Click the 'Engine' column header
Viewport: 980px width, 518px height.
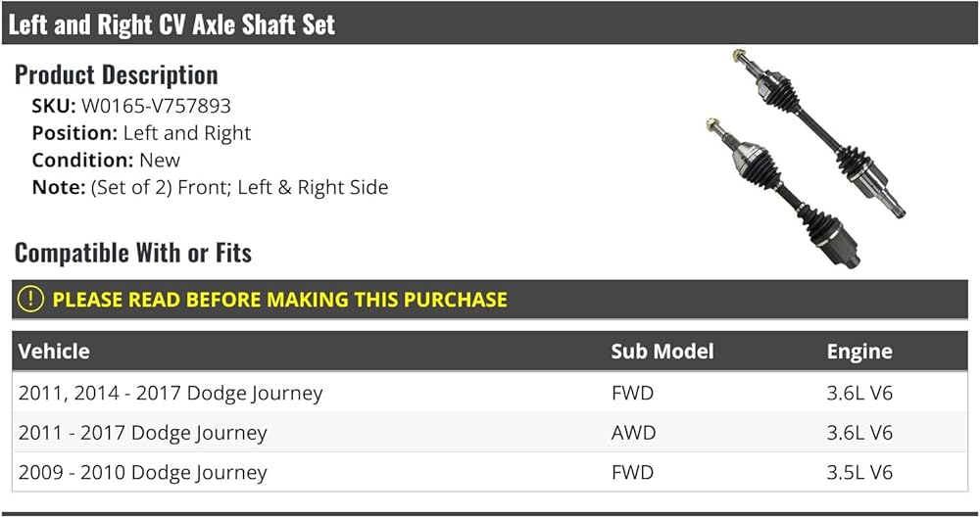859,352
